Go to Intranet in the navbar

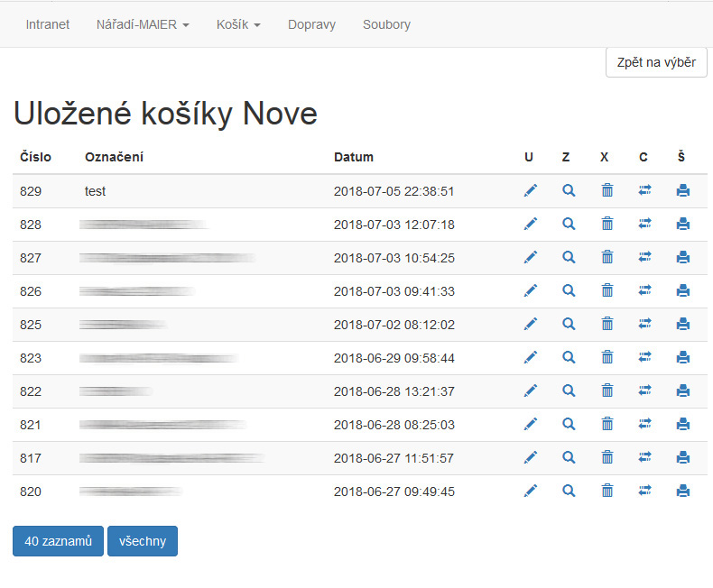48,24
